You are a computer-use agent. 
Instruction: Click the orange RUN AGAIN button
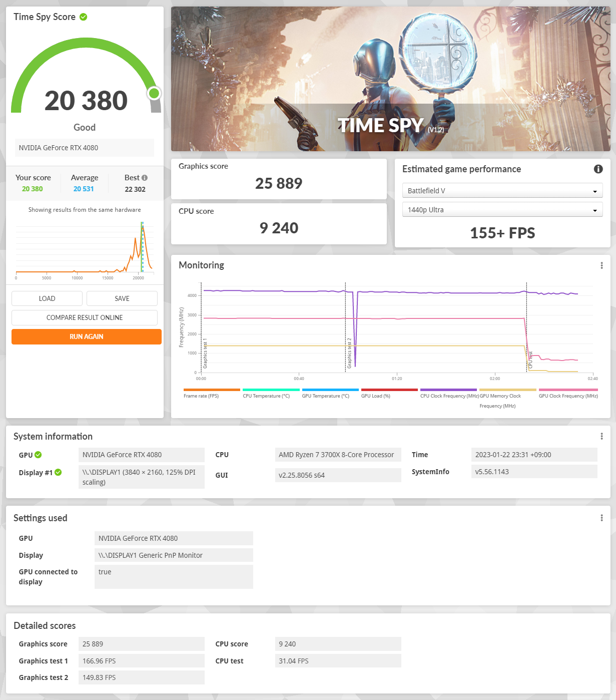(87, 336)
